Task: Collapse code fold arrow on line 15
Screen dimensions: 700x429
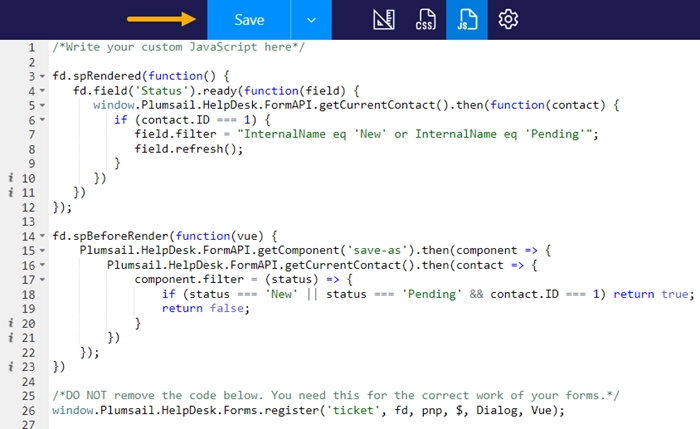Action: click(42, 250)
